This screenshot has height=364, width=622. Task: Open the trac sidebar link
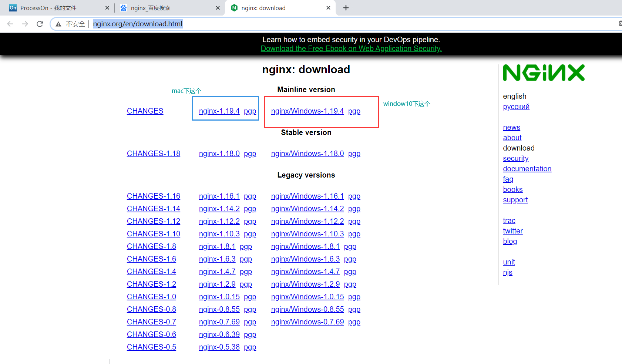click(509, 220)
